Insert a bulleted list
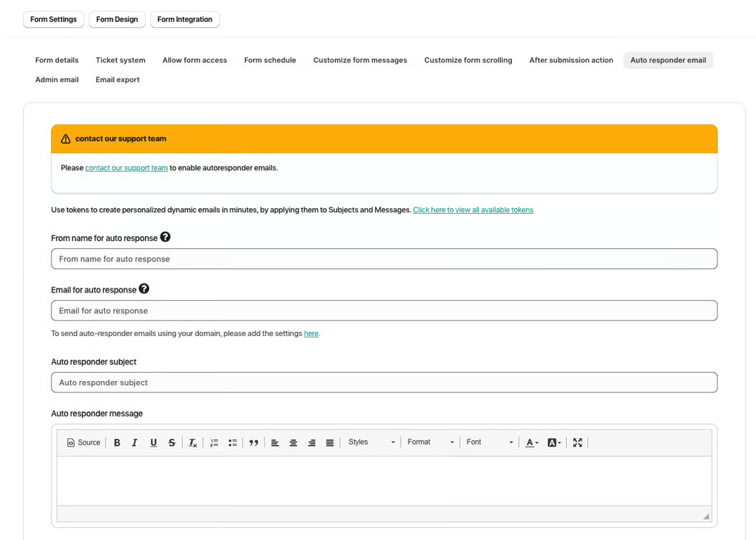The image size is (756, 540). [x=232, y=442]
